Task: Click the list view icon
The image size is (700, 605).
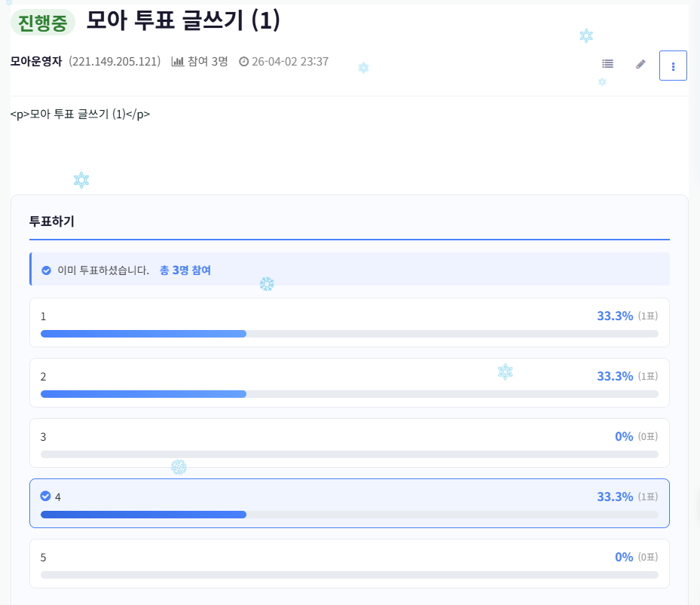Action: tap(607, 64)
